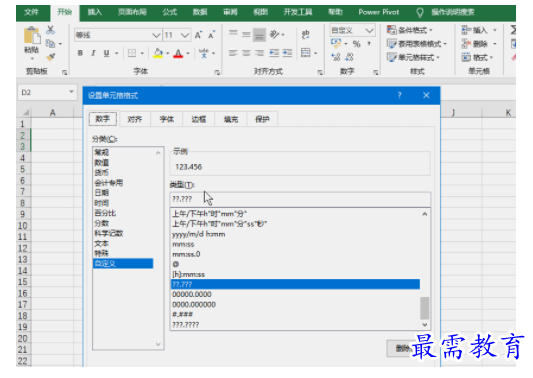Image resolution: width=533 pixels, height=378 pixels.
Task: Click the Borders icon
Action: tap(132, 53)
